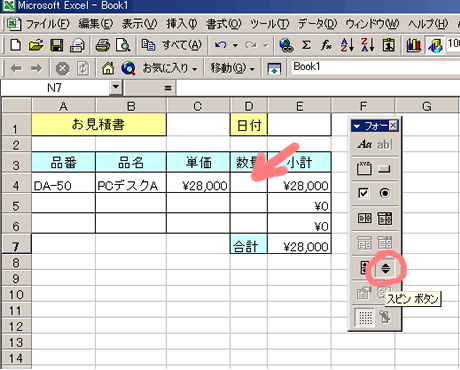Expand the Name Box dropdown arrow
460x370 pixels.
(115, 87)
